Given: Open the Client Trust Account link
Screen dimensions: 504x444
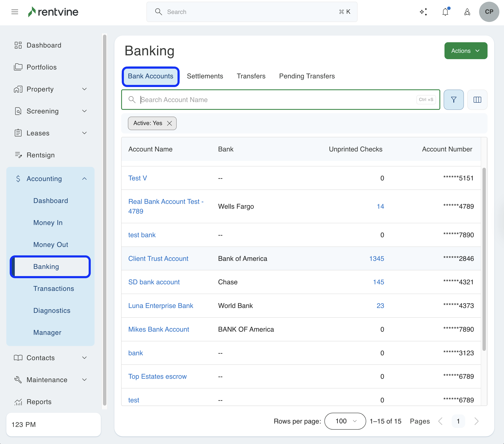Looking at the screenshot, I should [158, 258].
